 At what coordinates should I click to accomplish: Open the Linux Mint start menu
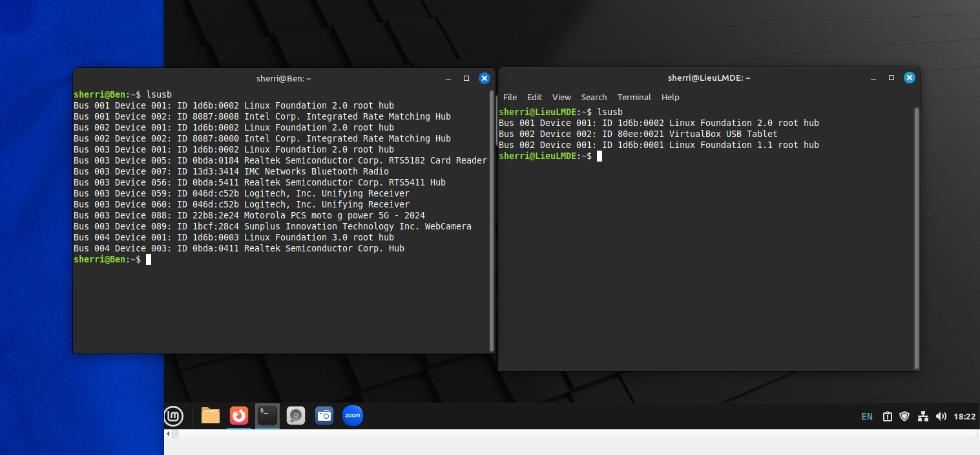[x=174, y=416]
